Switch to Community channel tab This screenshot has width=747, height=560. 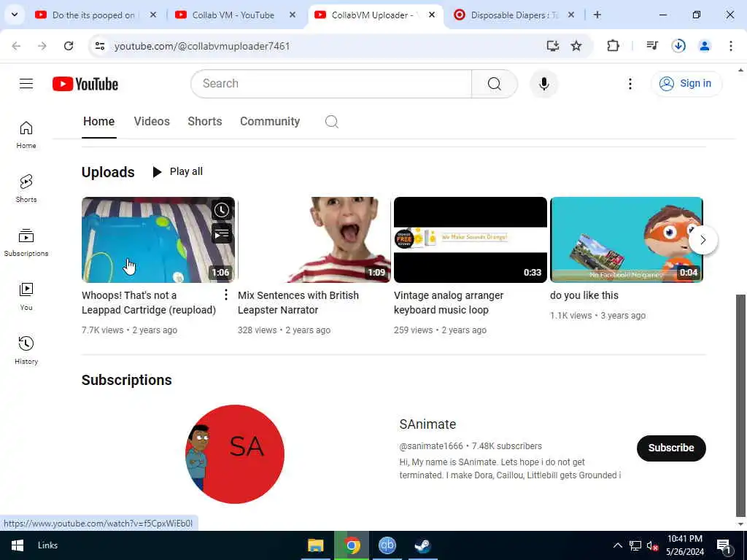pos(270,122)
